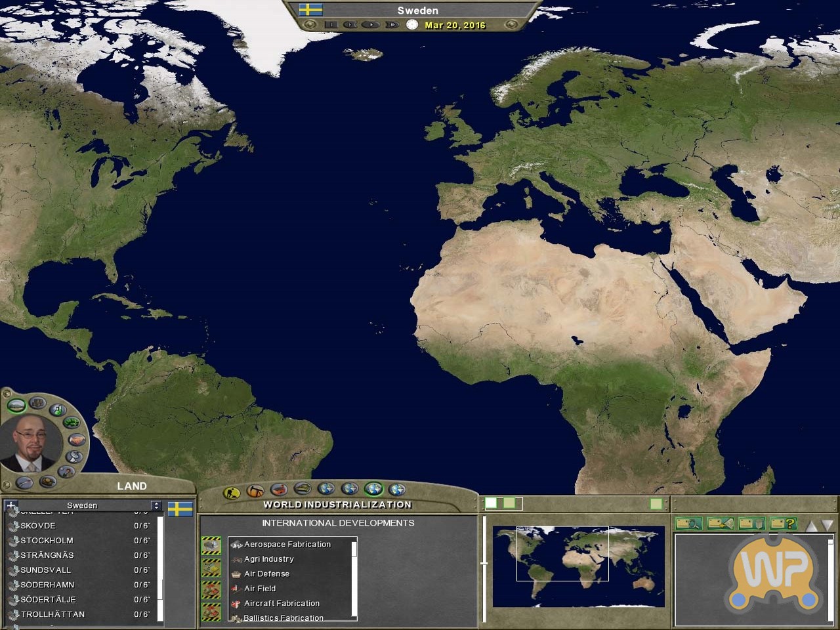Screen dimensions: 840x630
Task: Toggle the first white map filter square
Action: pos(491,503)
